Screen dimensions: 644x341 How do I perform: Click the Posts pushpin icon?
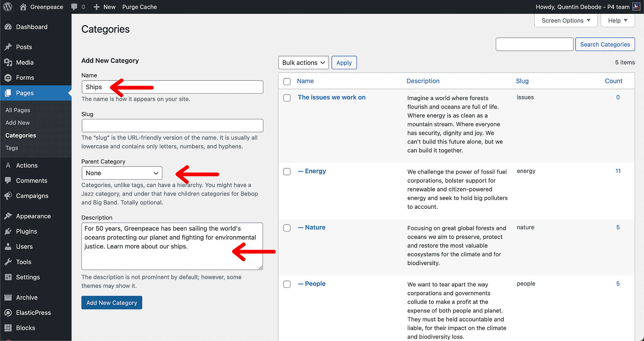coord(8,47)
